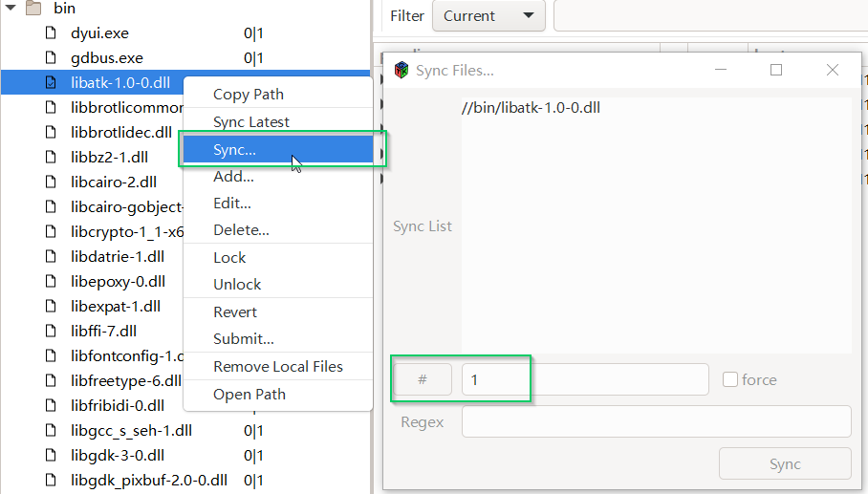Click the revision number field
The image size is (868, 494).
pyautogui.click(x=585, y=379)
